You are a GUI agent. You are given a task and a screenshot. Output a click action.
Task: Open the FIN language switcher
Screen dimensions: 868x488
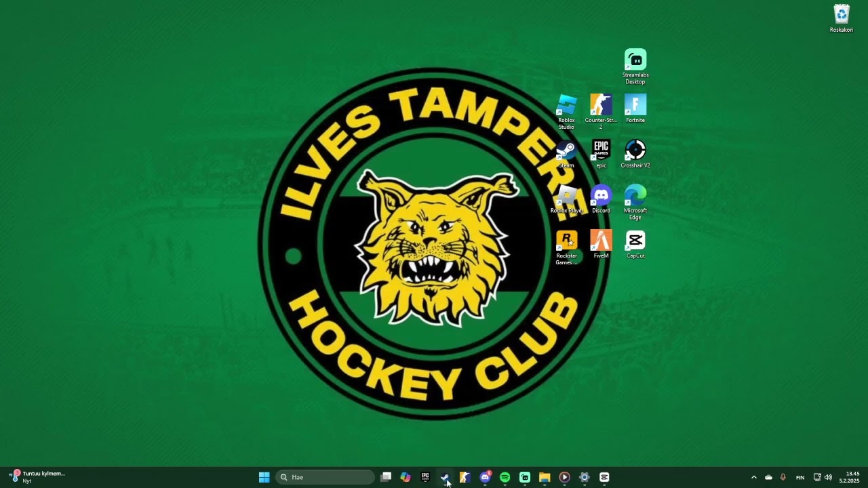pyautogui.click(x=800, y=477)
